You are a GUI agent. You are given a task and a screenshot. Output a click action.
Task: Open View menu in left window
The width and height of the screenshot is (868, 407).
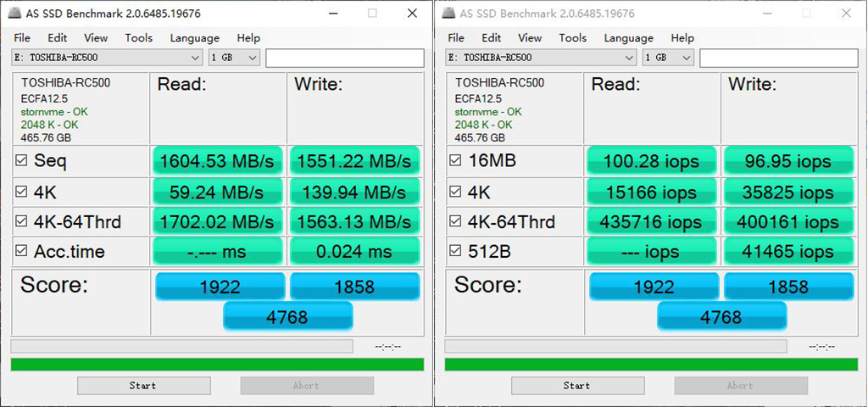pos(96,37)
